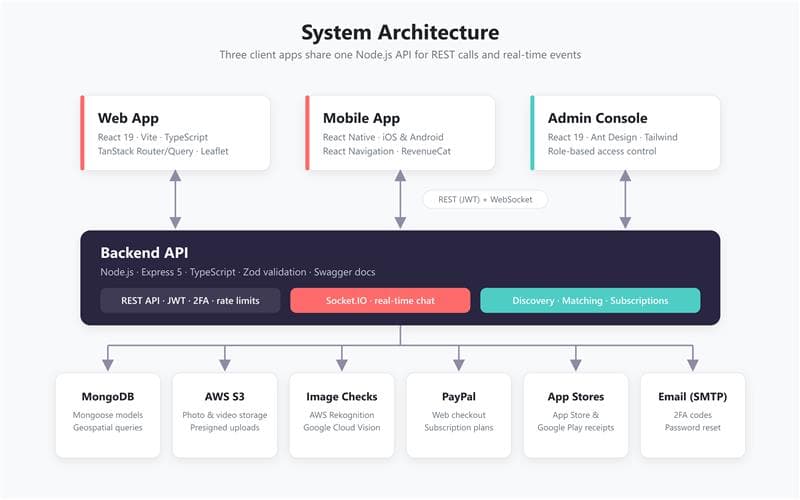Select the App Stores card title

click(x=576, y=396)
